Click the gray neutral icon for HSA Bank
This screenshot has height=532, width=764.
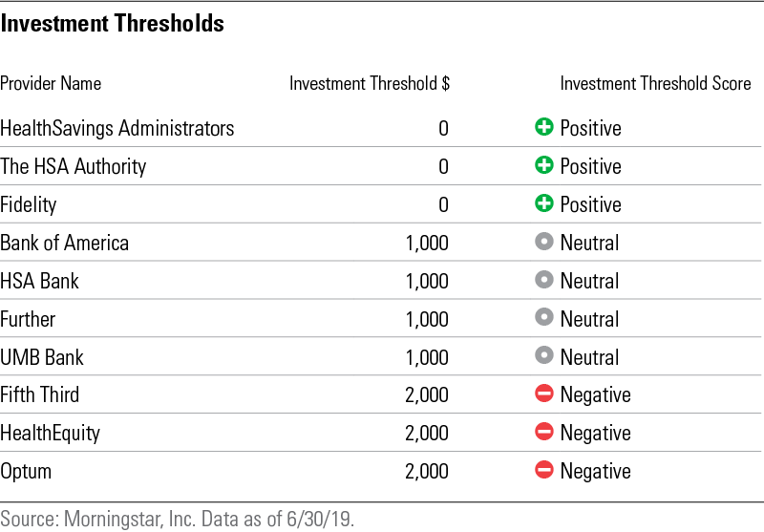click(544, 281)
